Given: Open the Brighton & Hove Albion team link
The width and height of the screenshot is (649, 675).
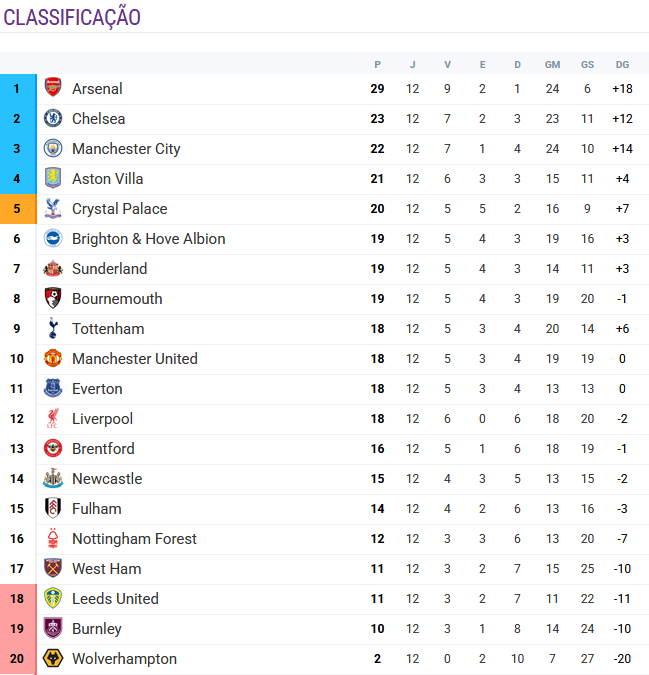Looking at the screenshot, I should point(148,239).
